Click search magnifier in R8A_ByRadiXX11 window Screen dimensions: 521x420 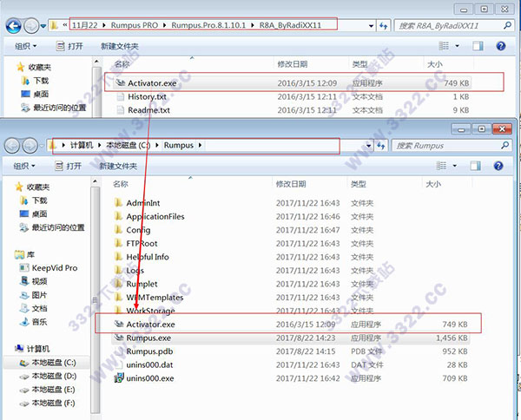pos(507,25)
